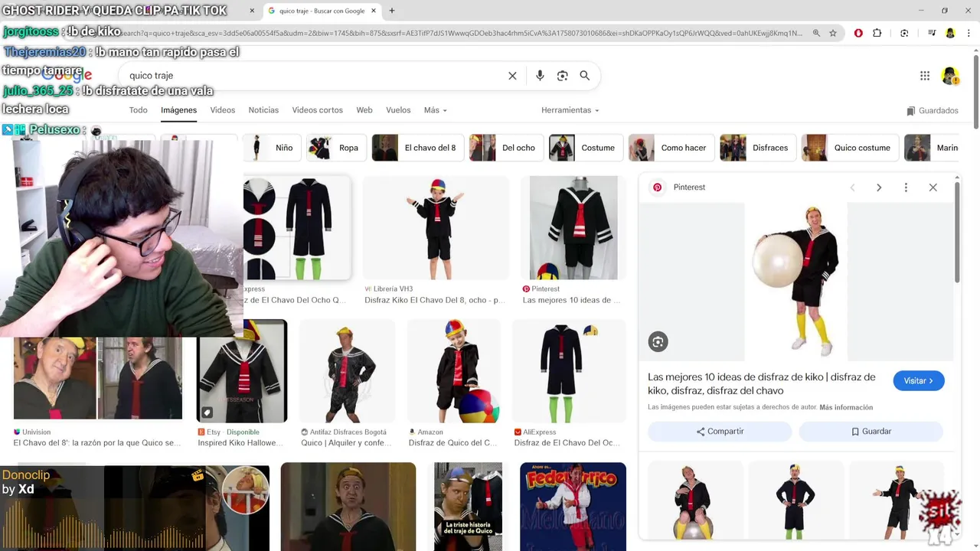Viewport: 980px width, 551px height.
Task: Open the Más información link
Action: (x=846, y=407)
